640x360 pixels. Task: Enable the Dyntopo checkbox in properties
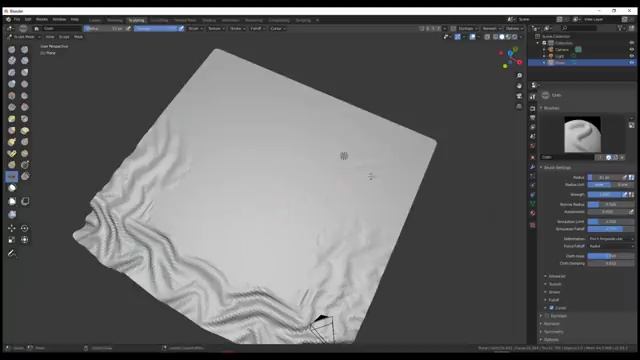(547, 316)
